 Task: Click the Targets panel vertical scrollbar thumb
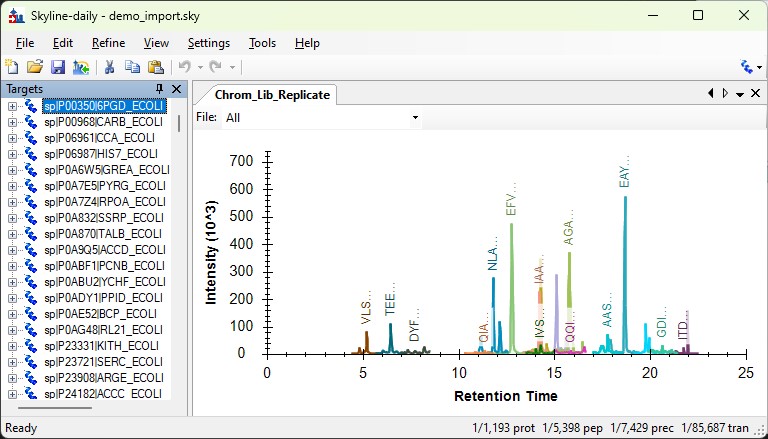(179, 123)
